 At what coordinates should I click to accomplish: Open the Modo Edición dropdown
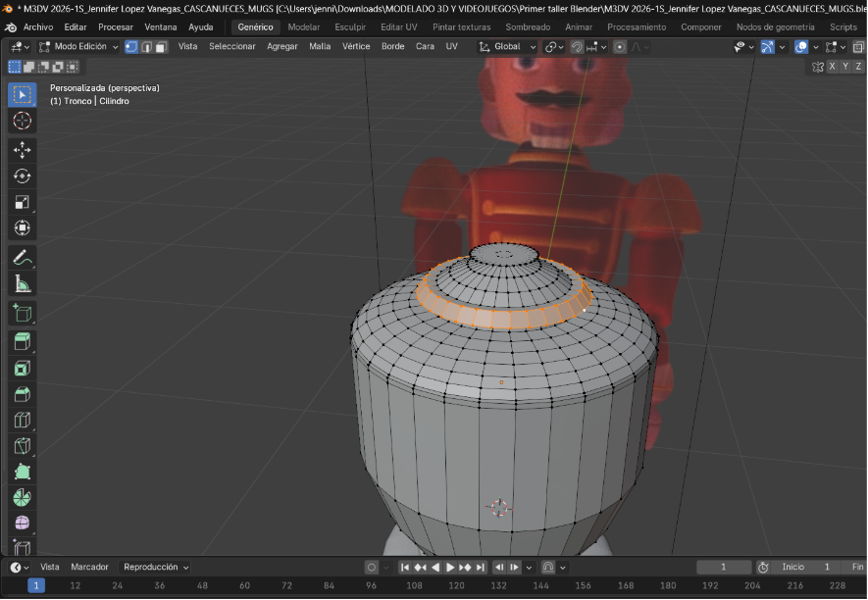pos(78,46)
